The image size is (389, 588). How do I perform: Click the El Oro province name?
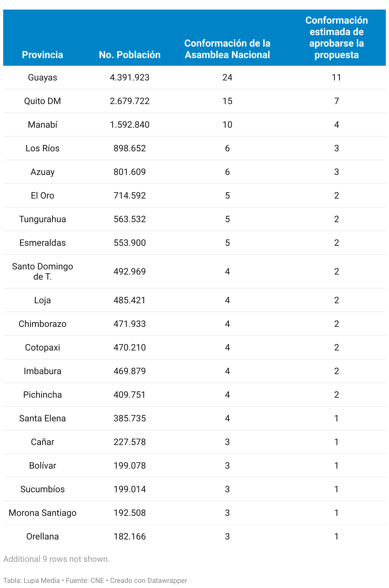(x=42, y=196)
